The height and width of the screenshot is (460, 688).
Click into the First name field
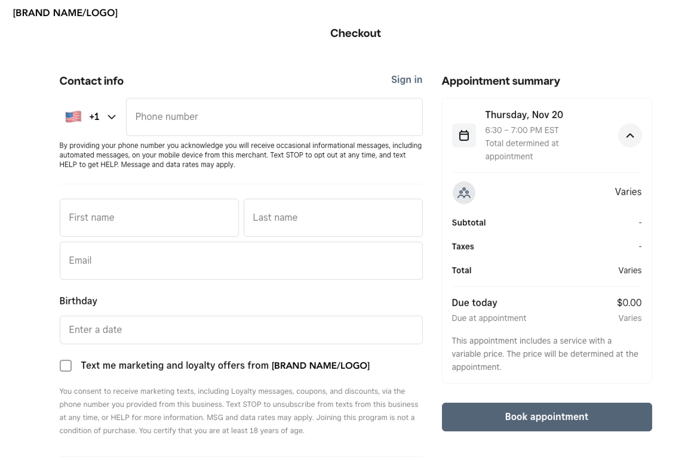point(149,218)
